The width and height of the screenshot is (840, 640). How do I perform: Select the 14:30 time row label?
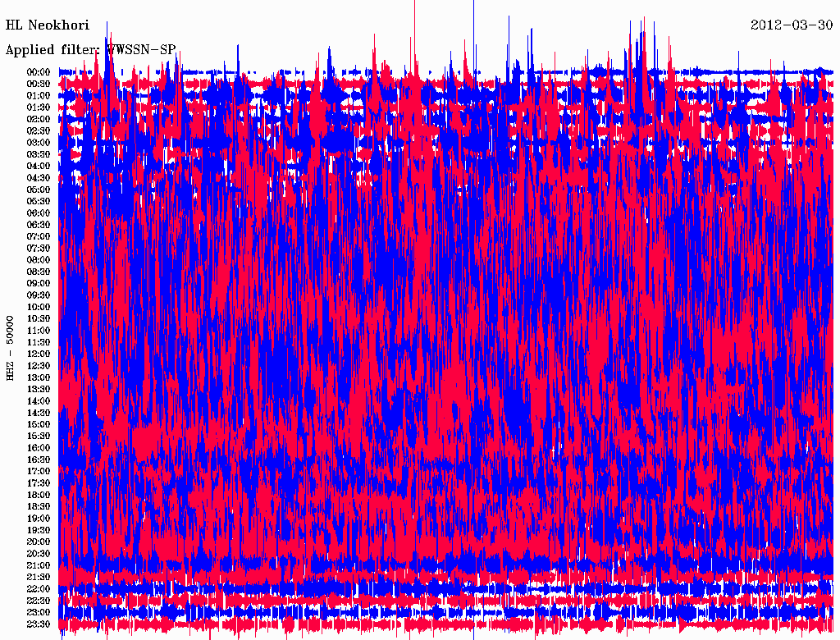coord(39,413)
